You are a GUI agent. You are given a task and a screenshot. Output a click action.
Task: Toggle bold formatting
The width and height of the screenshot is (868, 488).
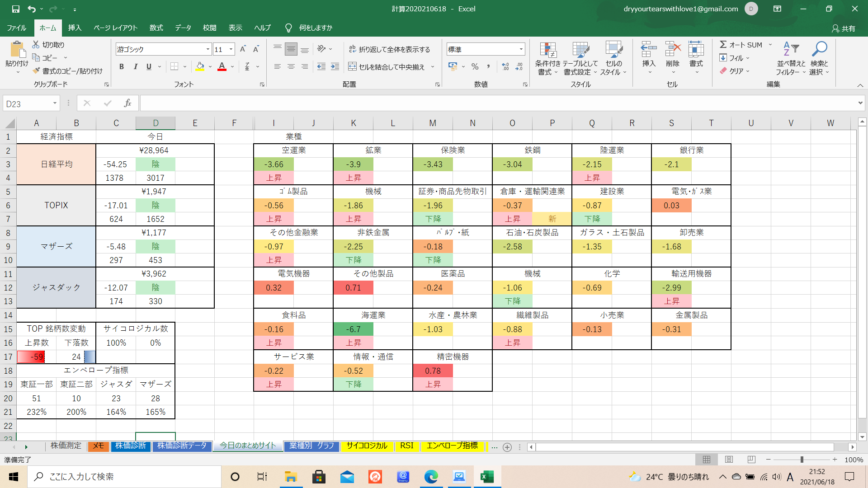tap(121, 67)
